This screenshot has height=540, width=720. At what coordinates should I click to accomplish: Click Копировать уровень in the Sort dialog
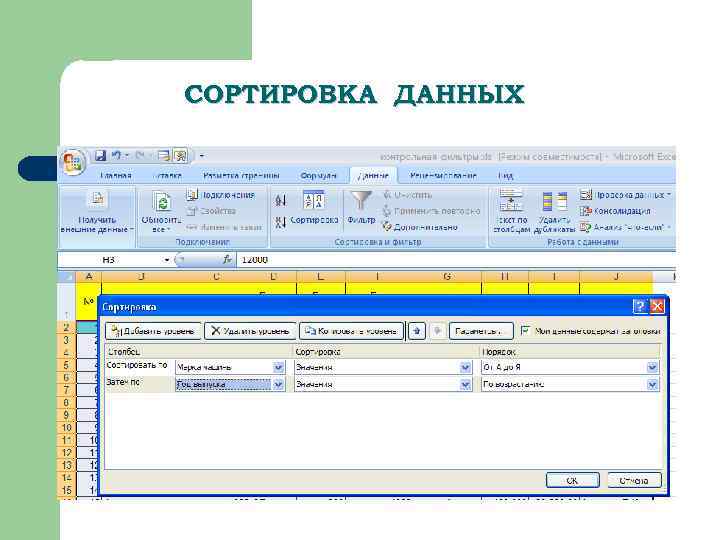351,331
